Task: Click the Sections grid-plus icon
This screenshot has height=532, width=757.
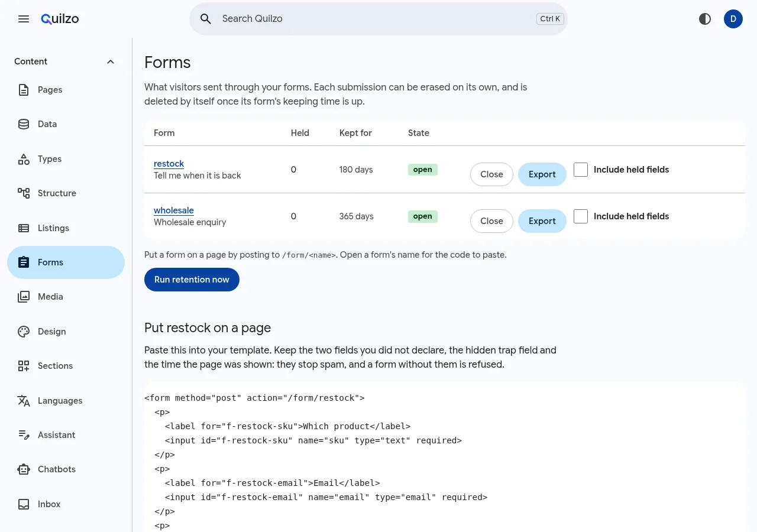Action: coord(24,366)
